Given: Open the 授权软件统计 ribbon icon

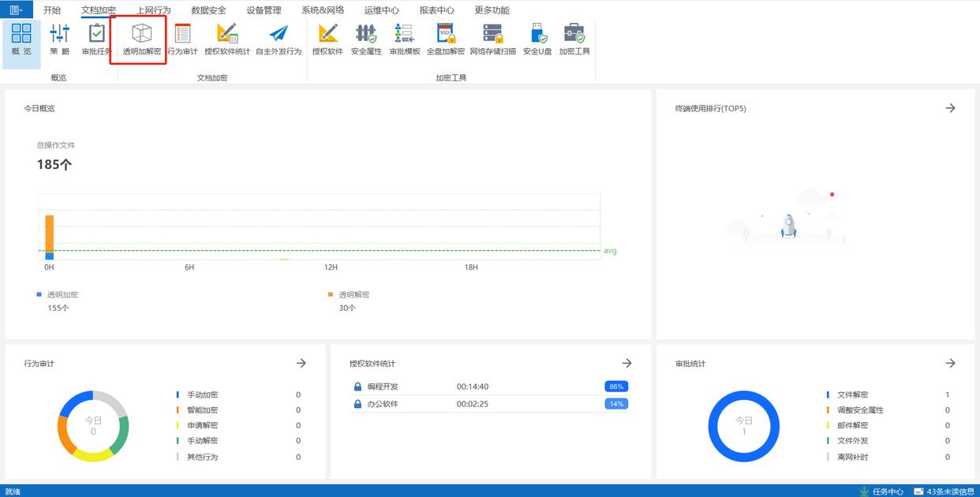Looking at the screenshot, I should click(227, 39).
